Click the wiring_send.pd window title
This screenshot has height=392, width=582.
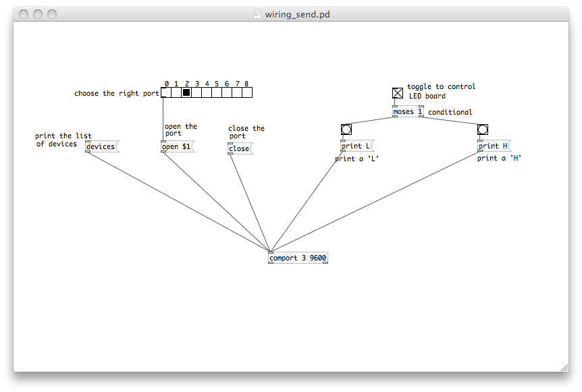(x=297, y=14)
